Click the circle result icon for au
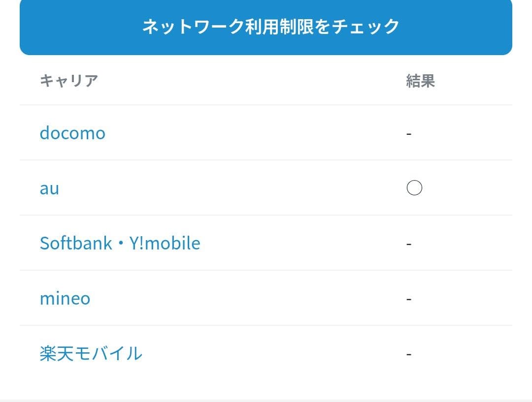The width and height of the screenshot is (532, 402). point(414,188)
